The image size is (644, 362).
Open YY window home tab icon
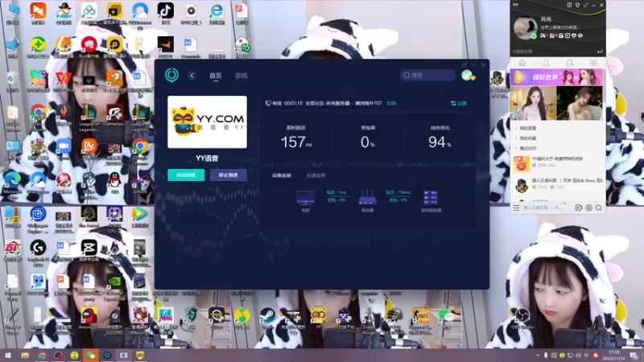point(522,63)
